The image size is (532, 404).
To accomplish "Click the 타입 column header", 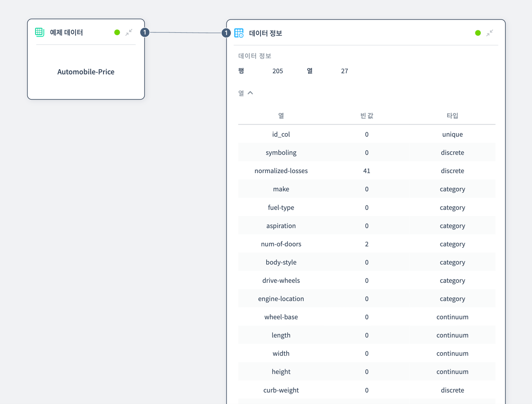I will (x=452, y=116).
